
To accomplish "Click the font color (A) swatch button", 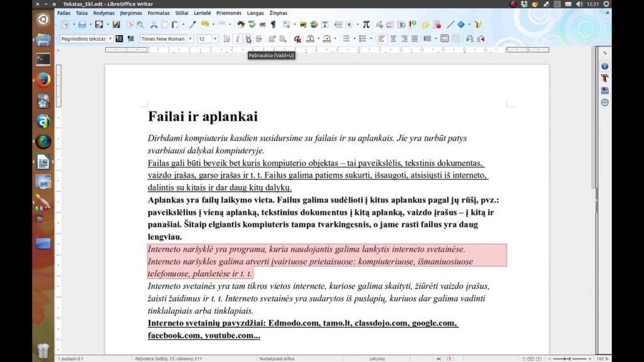I will pyautogui.click(x=311, y=39).
